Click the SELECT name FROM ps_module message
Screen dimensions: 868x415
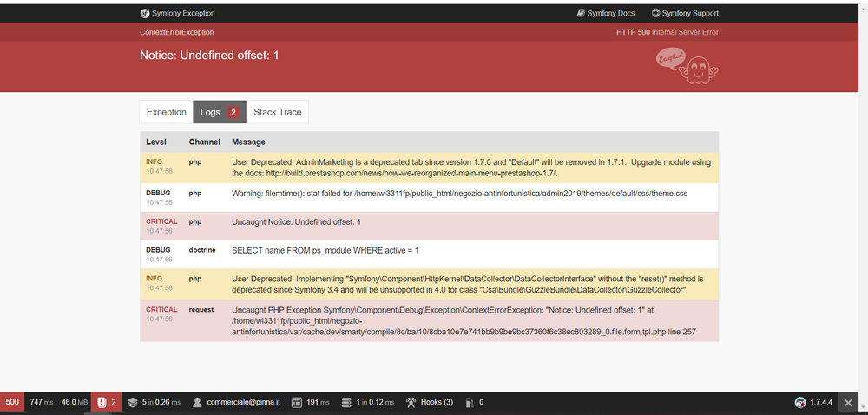325,251
